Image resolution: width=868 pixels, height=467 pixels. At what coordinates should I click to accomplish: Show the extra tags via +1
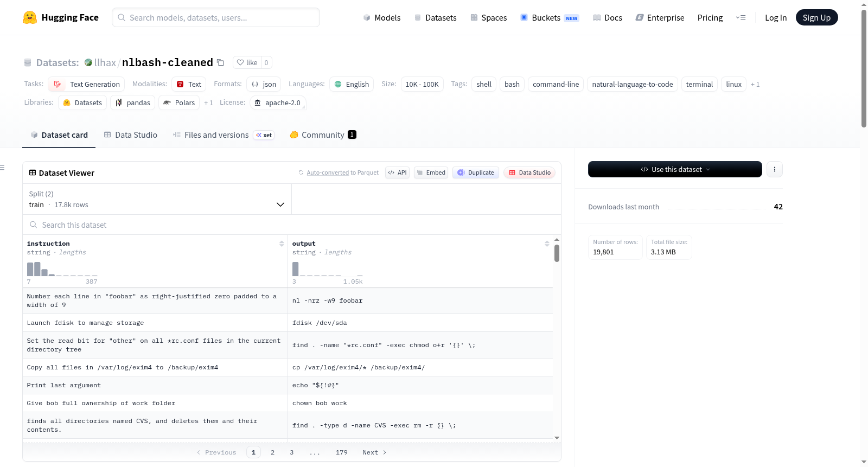(755, 84)
